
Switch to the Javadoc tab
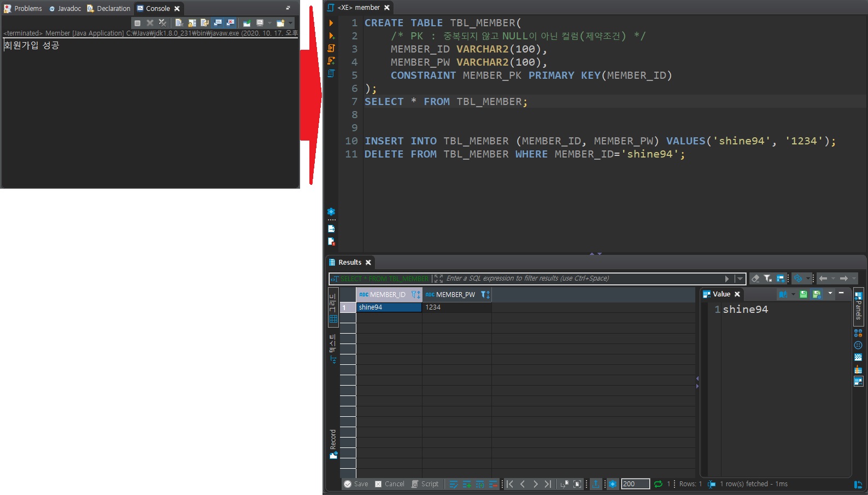[65, 8]
